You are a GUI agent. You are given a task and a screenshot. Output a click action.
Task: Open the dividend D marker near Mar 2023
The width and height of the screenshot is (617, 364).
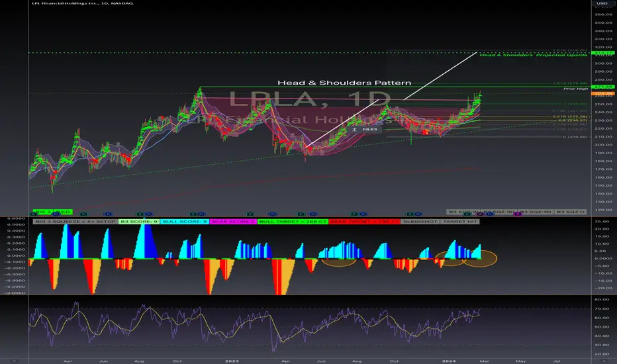pos(272,214)
